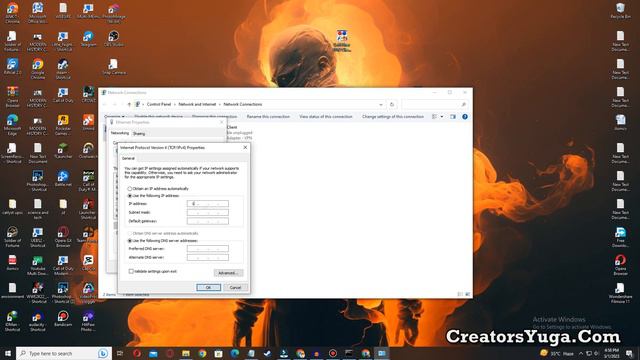The width and height of the screenshot is (640, 360).
Task: Open the Organize dropdown in Network Connections
Action: (x=114, y=117)
